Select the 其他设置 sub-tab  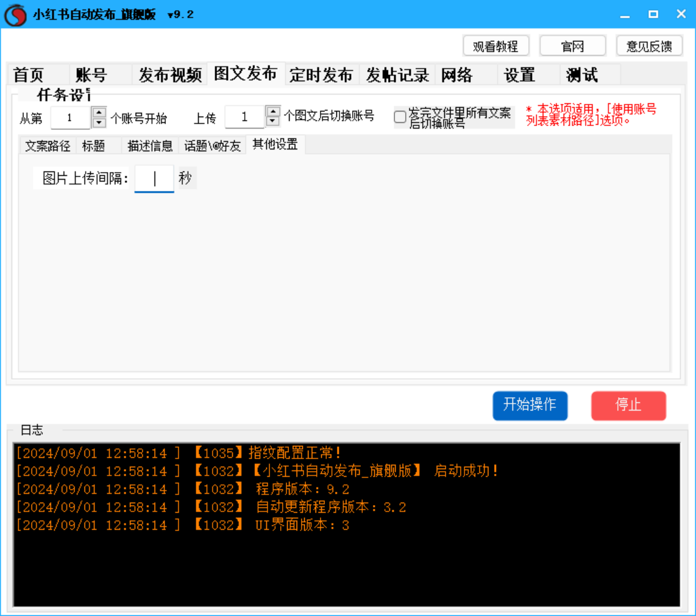[x=275, y=144]
